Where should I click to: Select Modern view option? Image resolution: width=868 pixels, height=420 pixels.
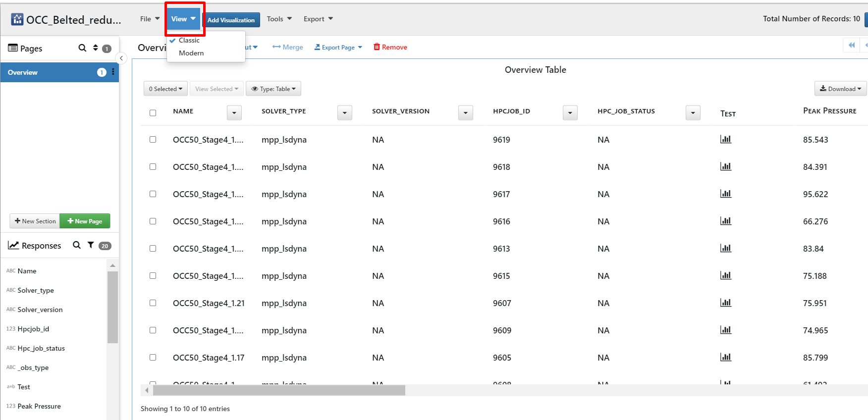click(x=191, y=53)
